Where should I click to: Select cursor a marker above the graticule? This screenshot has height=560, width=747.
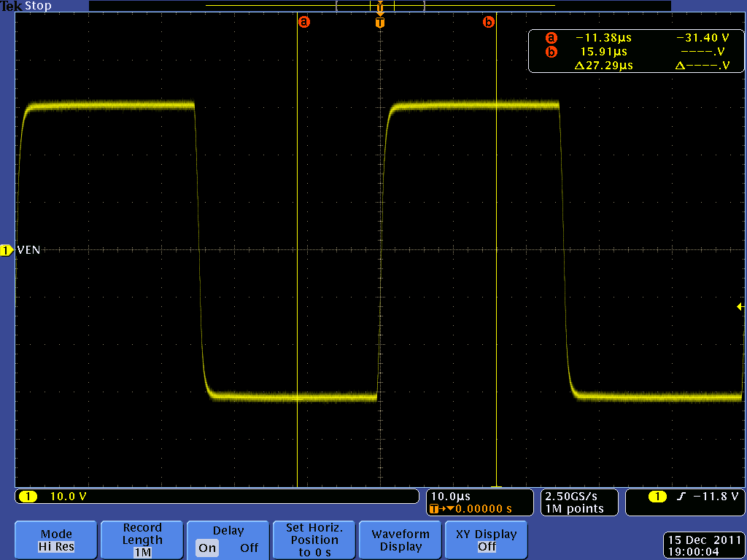304,22
